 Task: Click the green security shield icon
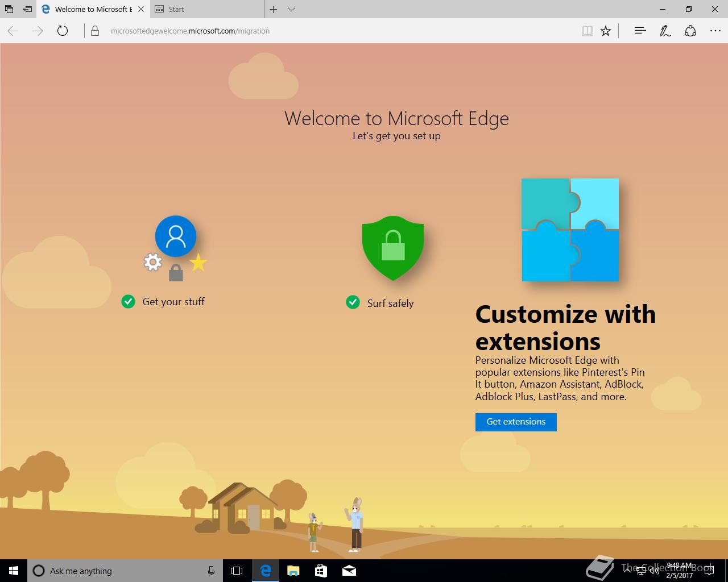click(393, 248)
